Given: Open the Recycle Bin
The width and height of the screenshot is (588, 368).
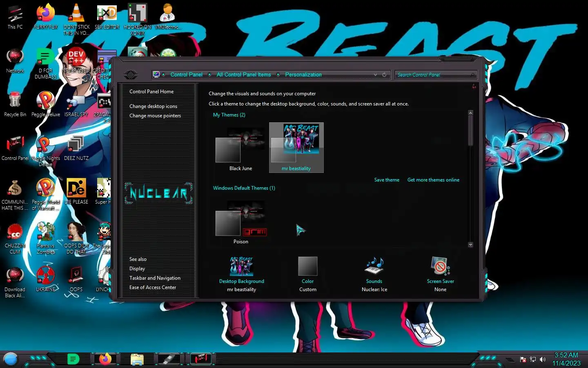Looking at the screenshot, I should point(15,105).
